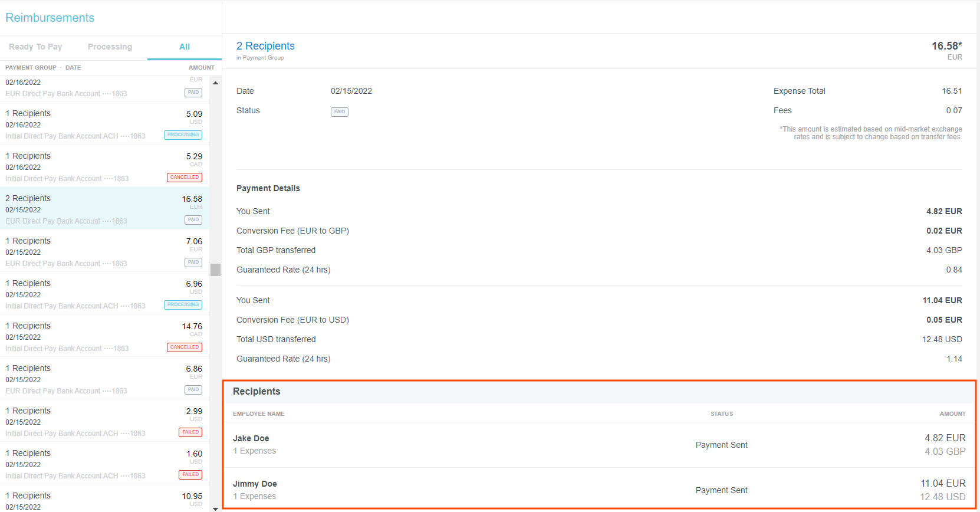Click the PAID badge next to Status
980x512 pixels.
(340, 112)
